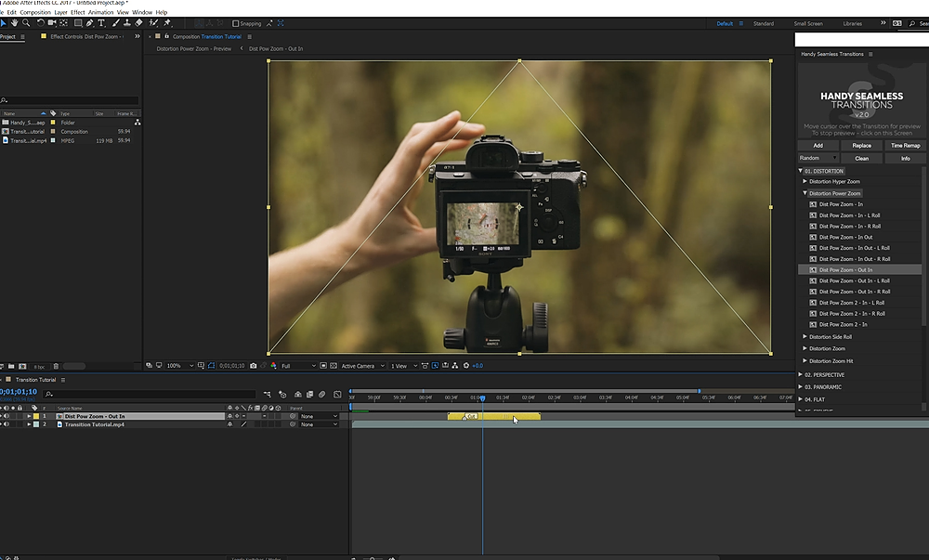Click the yellow label swatch of layer 1
The height and width of the screenshot is (560, 929).
(36, 416)
